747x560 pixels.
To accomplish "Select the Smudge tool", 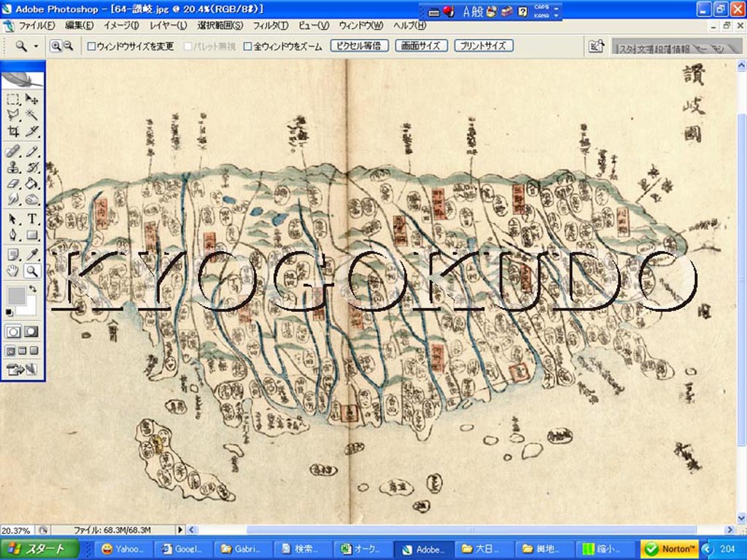I will coord(13,199).
